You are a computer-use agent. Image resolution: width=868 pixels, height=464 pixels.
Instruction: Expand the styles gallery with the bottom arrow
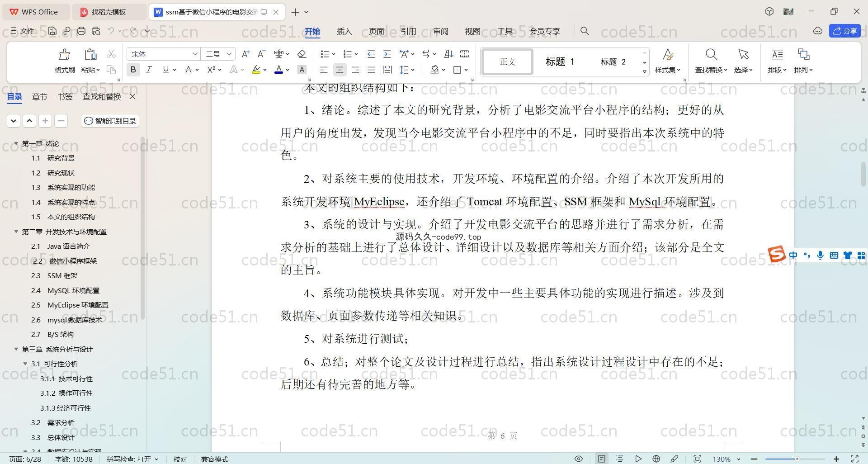pyautogui.click(x=644, y=71)
